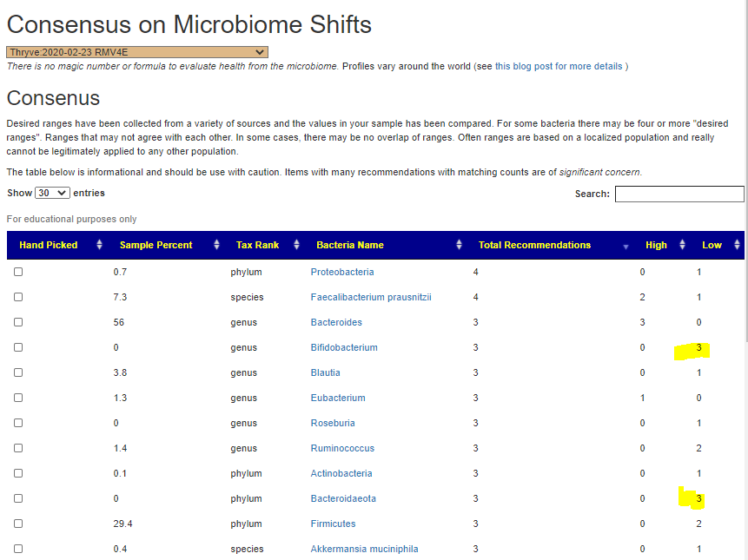The height and width of the screenshot is (560, 748).
Task: Toggle Total Recommendations sort arrow
Action: 626,246
